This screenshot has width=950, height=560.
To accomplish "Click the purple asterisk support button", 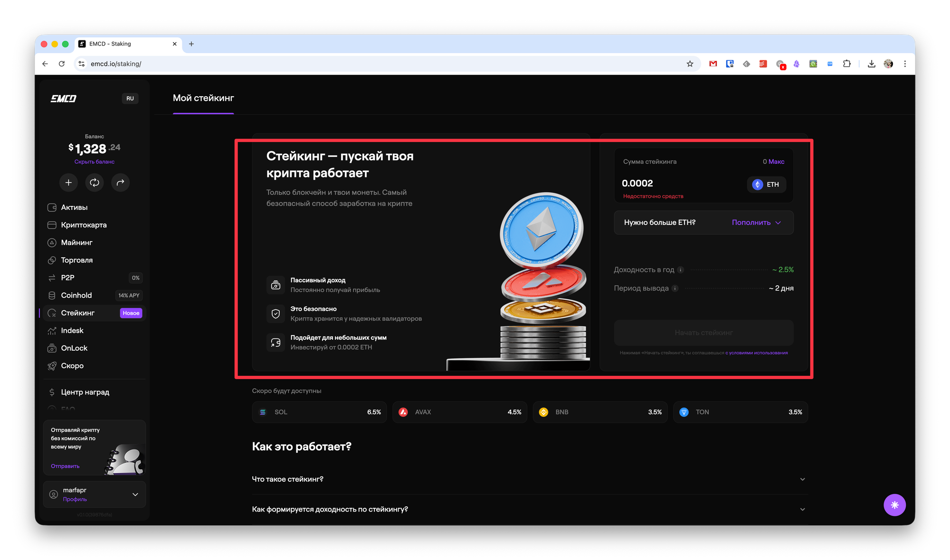I will tap(894, 505).
